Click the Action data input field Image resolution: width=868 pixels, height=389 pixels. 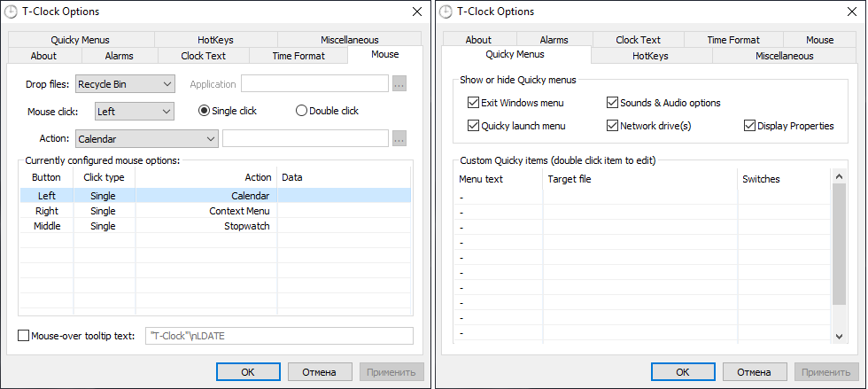306,139
